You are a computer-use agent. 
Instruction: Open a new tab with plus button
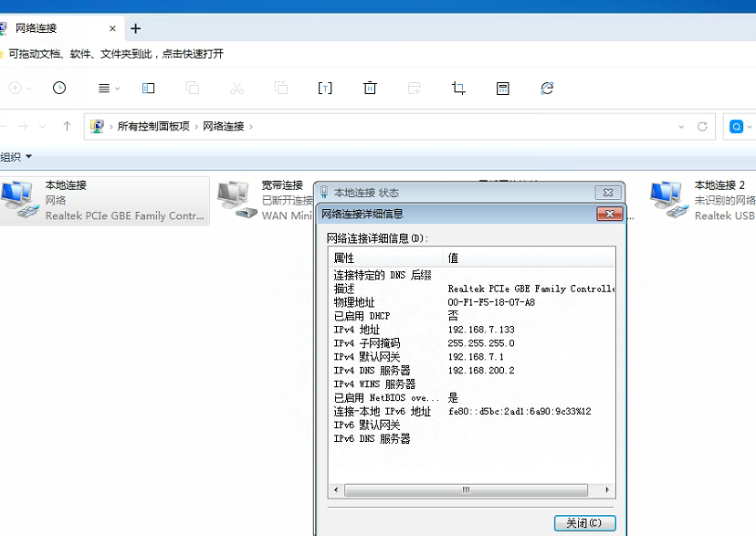point(135,28)
